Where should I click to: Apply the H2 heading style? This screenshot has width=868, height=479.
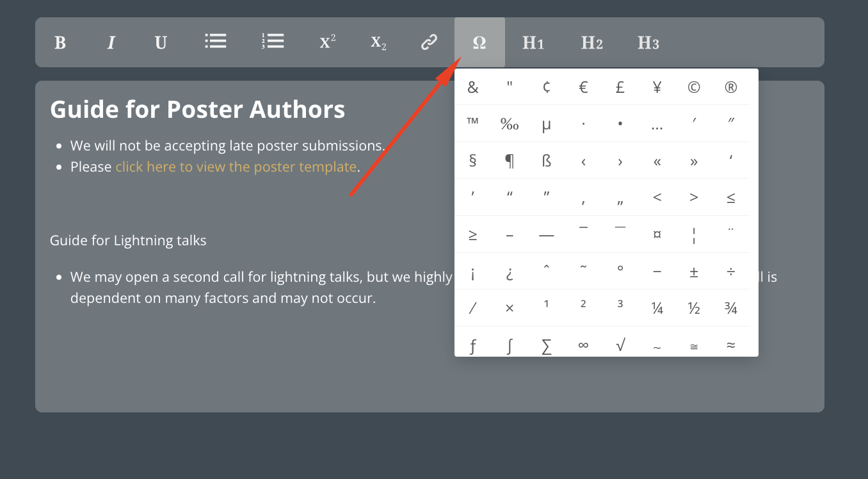591,42
